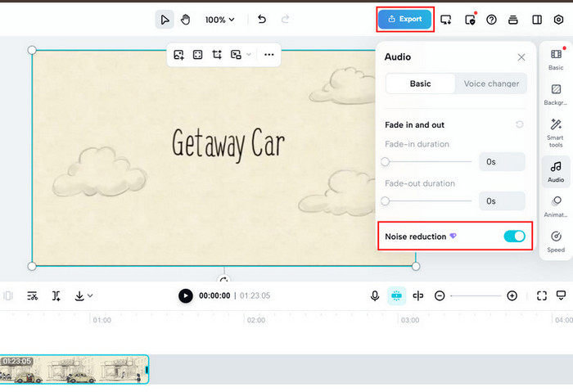
Task: Click the Export button
Action: tap(404, 19)
